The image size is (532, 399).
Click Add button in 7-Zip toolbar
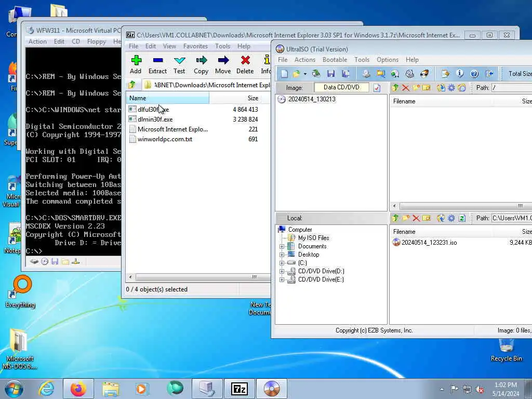click(136, 64)
